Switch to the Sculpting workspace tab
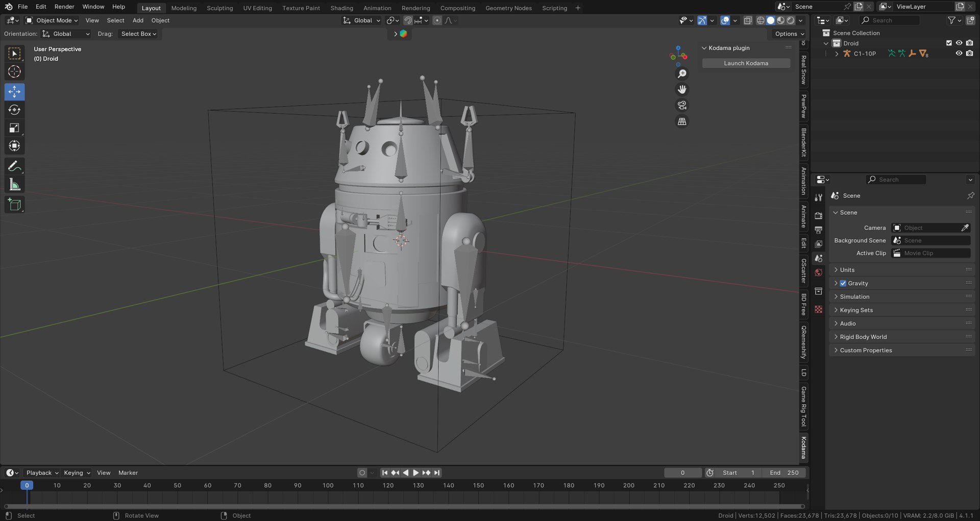This screenshot has width=980, height=521. pyautogui.click(x=219, y=8)
